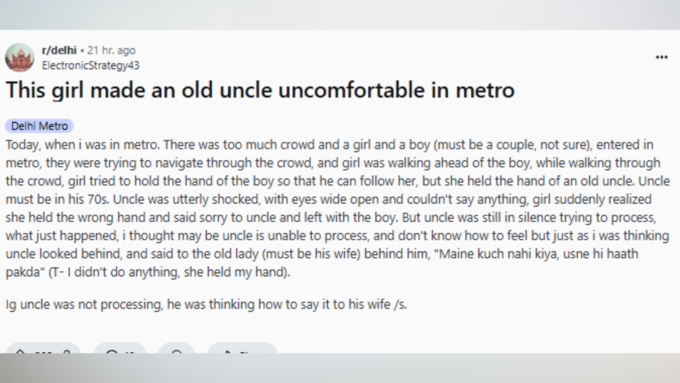Downvote the post with the down arrow

click(66, 351)
